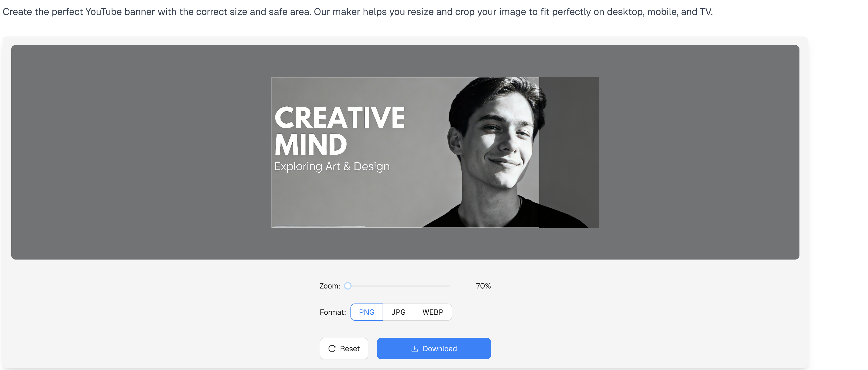Click the Zoom label

330,286
